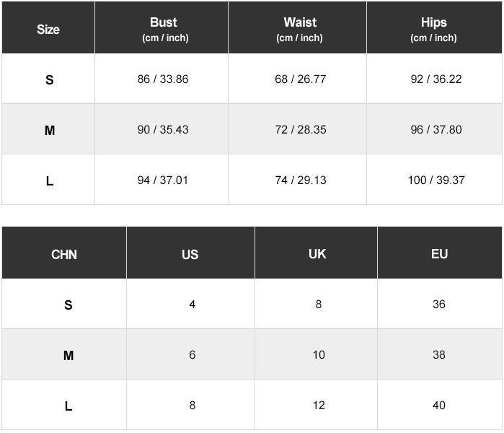Click waist measurement 72 / 28.35

point(300,130)
